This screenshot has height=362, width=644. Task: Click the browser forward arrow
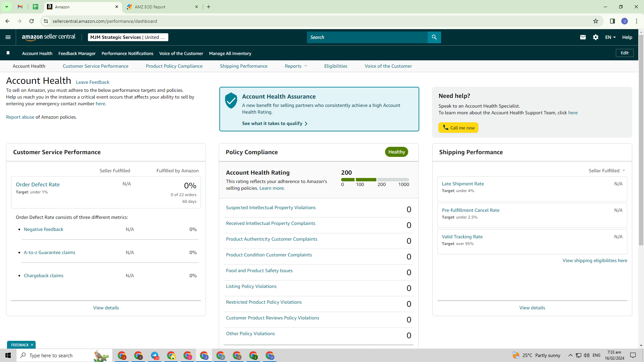(x=19, y=21)
